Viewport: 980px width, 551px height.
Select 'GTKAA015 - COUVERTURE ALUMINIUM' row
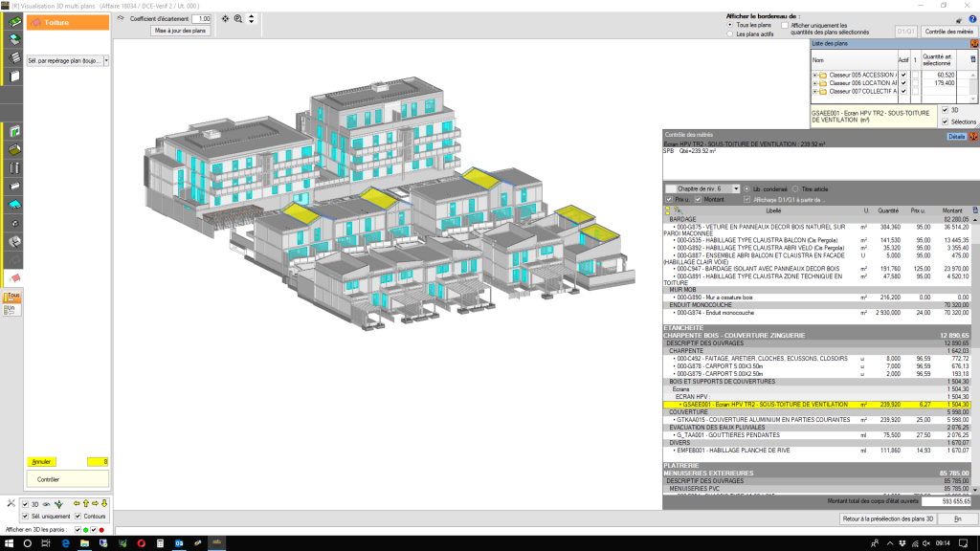coord(817,420)
